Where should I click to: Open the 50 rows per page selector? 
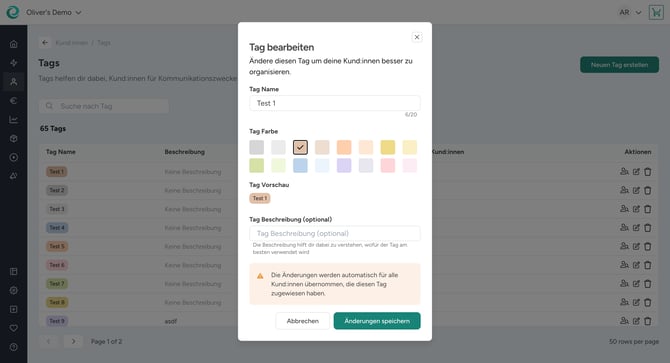[x=634, y=342]
